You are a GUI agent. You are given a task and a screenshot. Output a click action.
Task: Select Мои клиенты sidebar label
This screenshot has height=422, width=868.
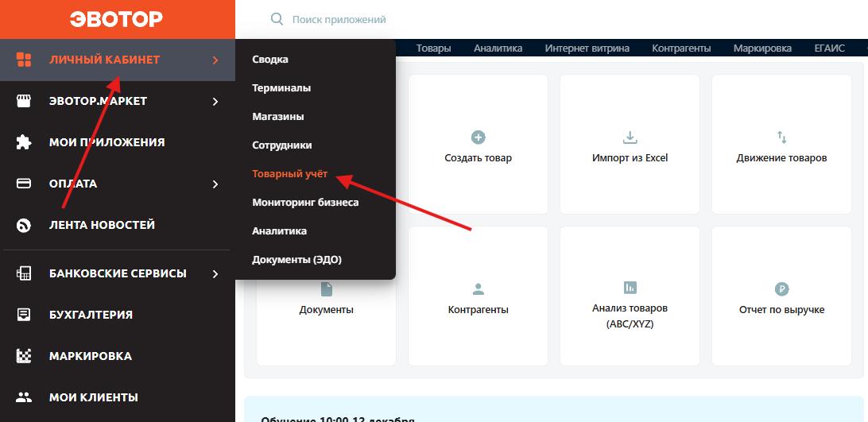[94, 397]
